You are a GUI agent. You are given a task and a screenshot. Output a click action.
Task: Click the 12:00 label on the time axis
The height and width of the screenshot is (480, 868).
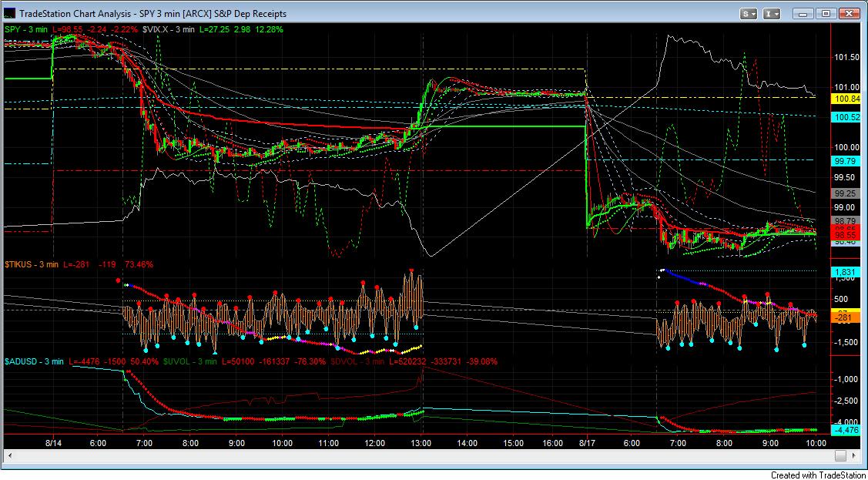tap(375, 444)
